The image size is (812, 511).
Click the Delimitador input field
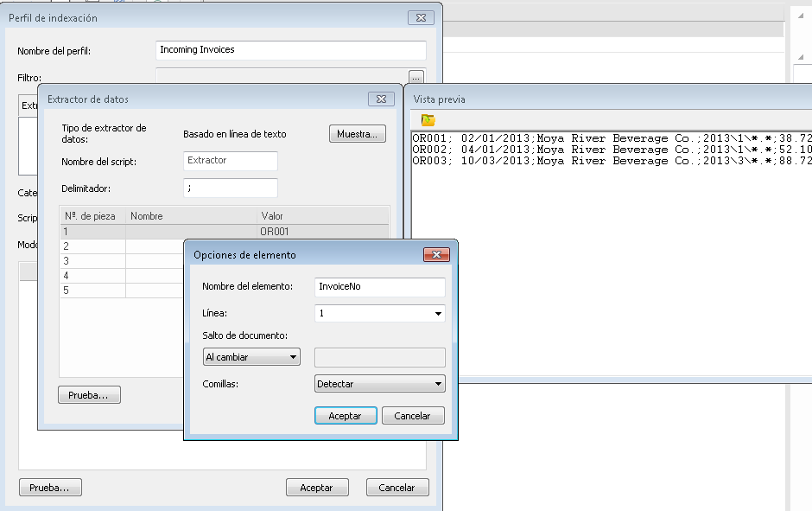click(231, 188)
